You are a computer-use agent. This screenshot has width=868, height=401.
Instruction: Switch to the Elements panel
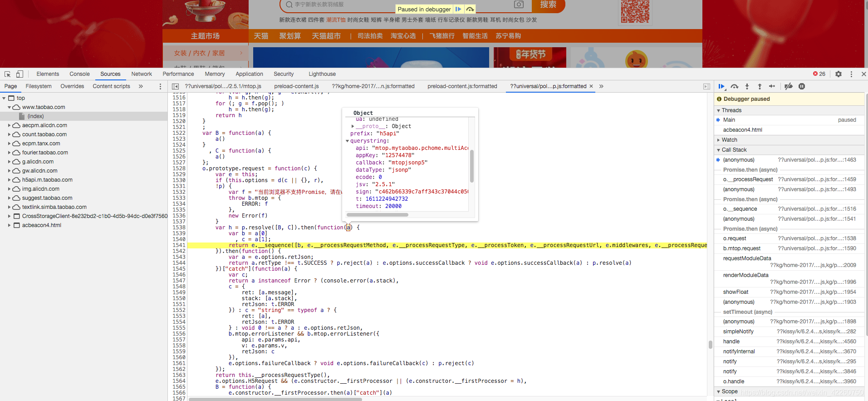pyautogui.click(x=48, y=74)
